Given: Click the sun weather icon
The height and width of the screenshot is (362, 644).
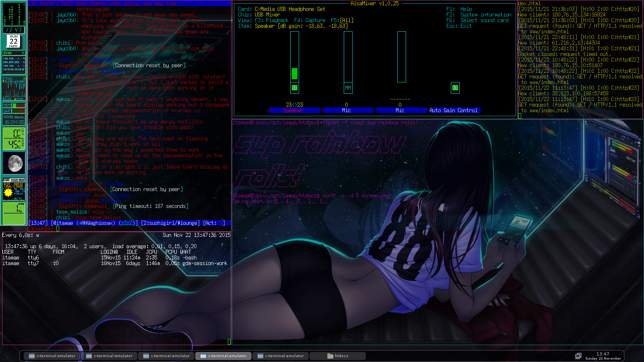Looking at the screenshot, I should coord(8,193).
